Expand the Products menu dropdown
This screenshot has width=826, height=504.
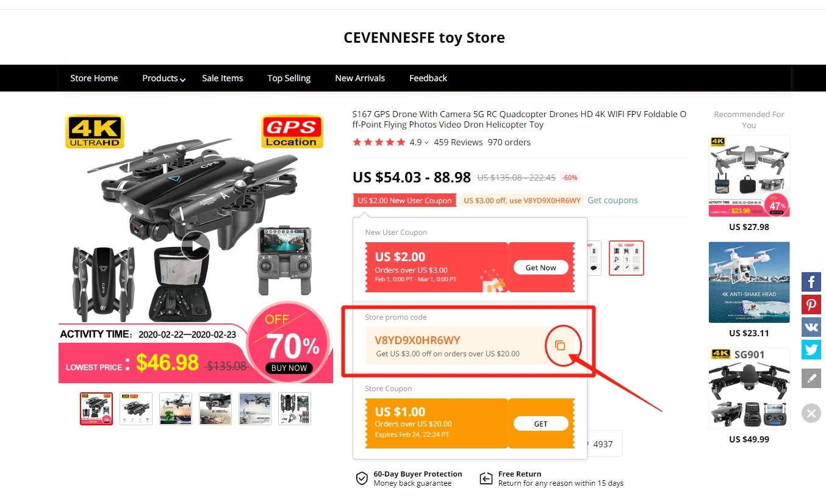[x=163, y=78]
